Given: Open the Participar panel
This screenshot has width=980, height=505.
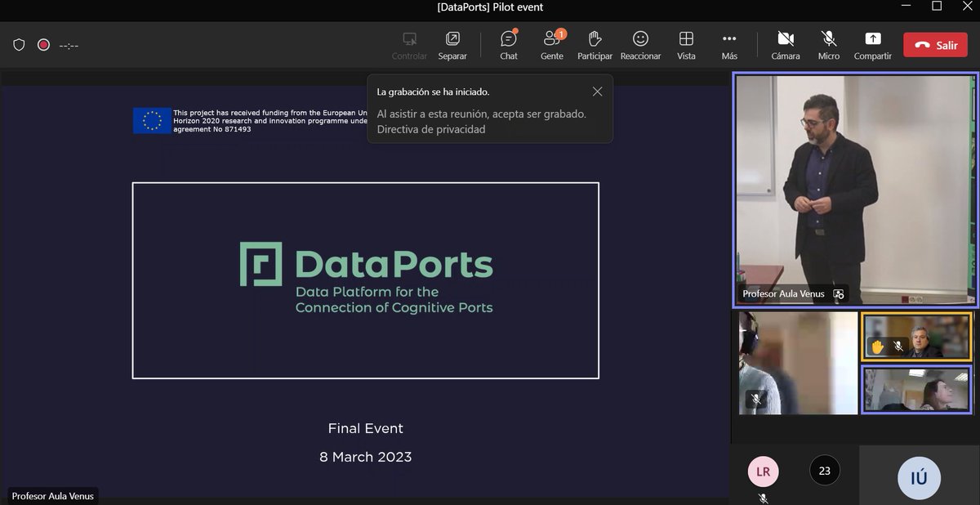Looking at the screenshot, I should [x=595, y=45].
